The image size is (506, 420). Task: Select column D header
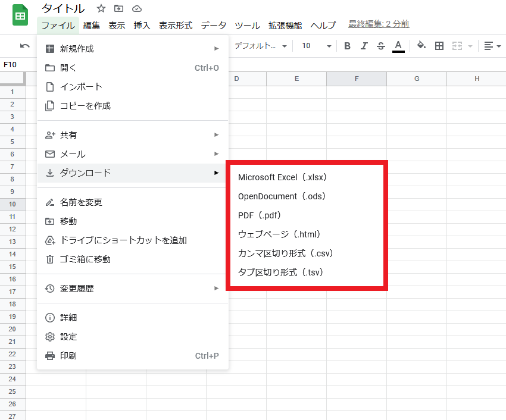tap(248, 79)
